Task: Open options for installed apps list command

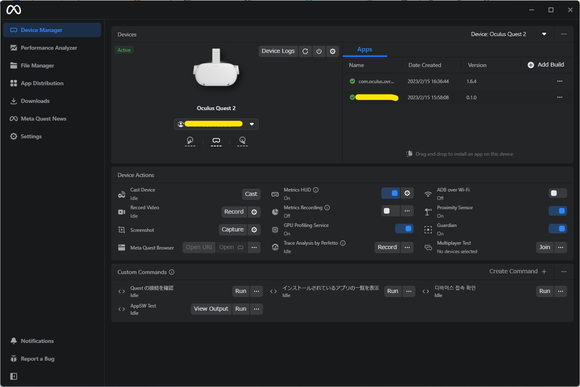Action: (409, 291)
